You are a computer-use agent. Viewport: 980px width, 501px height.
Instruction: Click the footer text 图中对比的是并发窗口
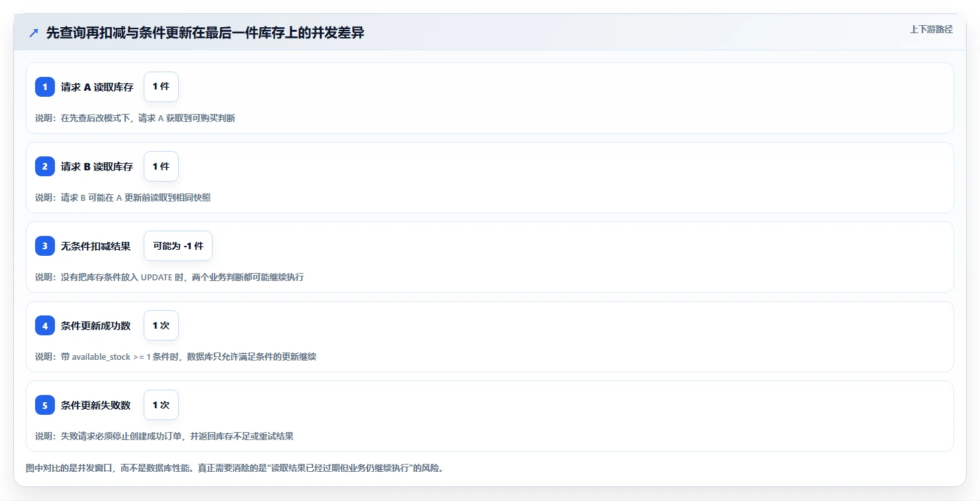tap(234, 468)
